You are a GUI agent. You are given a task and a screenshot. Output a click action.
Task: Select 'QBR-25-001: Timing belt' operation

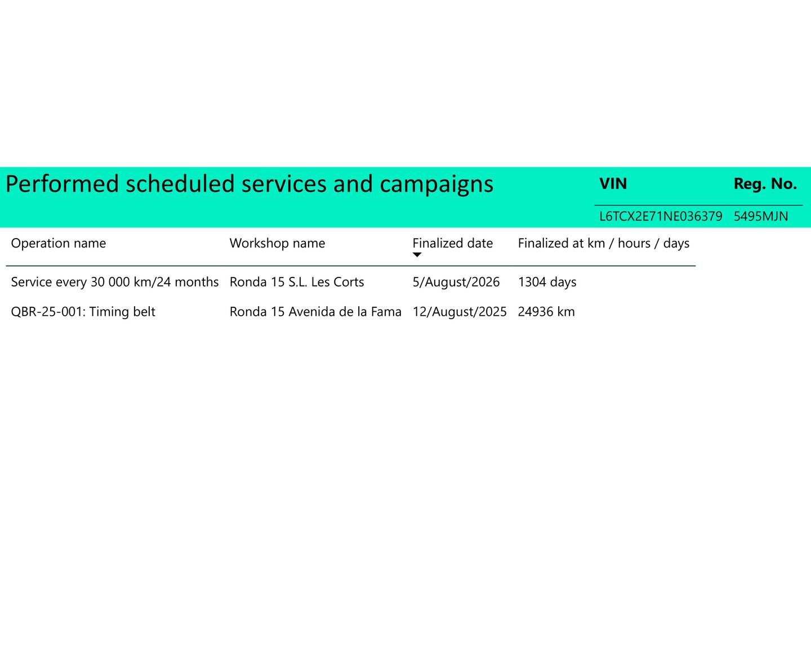[83, 312]
